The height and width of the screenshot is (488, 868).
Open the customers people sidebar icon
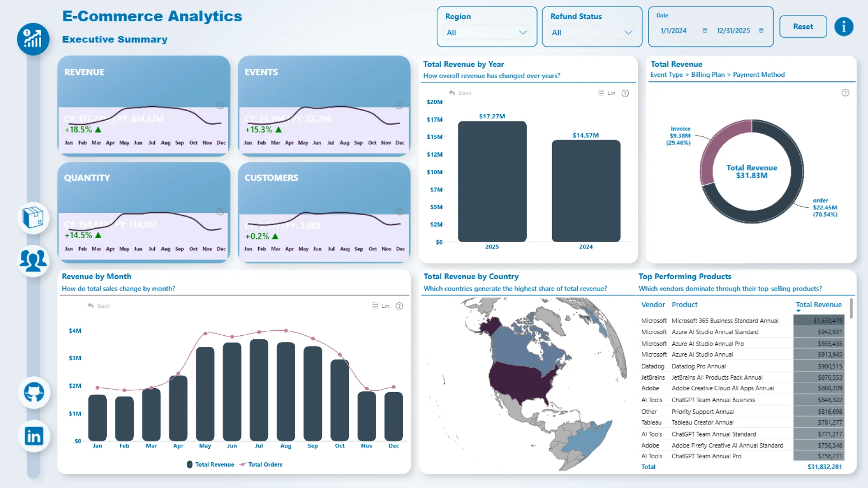point(33,261)
